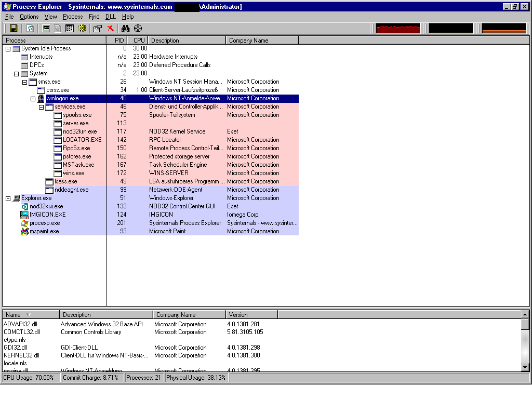
Task: Click the binoculars Find icon
Action: [125, 29]
